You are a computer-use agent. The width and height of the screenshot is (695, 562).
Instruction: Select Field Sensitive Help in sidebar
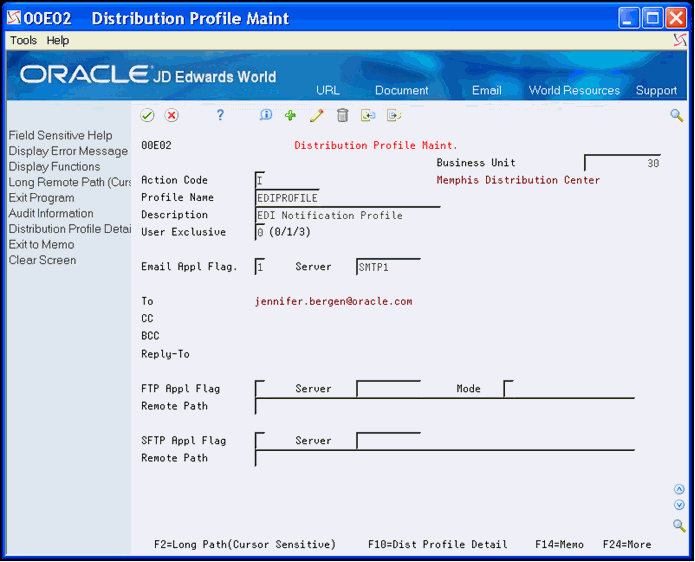60,136
